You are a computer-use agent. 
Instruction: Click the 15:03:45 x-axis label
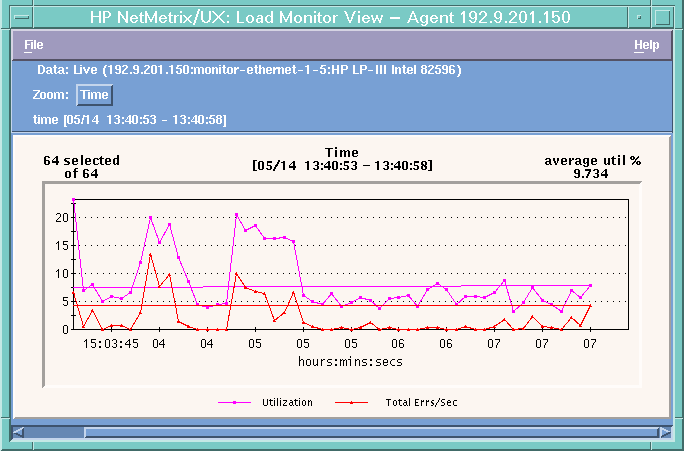coord(111,344)
